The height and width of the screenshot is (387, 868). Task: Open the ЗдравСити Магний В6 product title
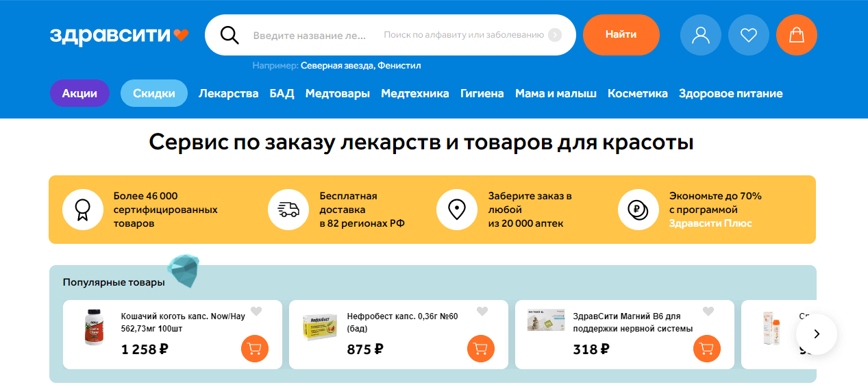click(633, 323)
